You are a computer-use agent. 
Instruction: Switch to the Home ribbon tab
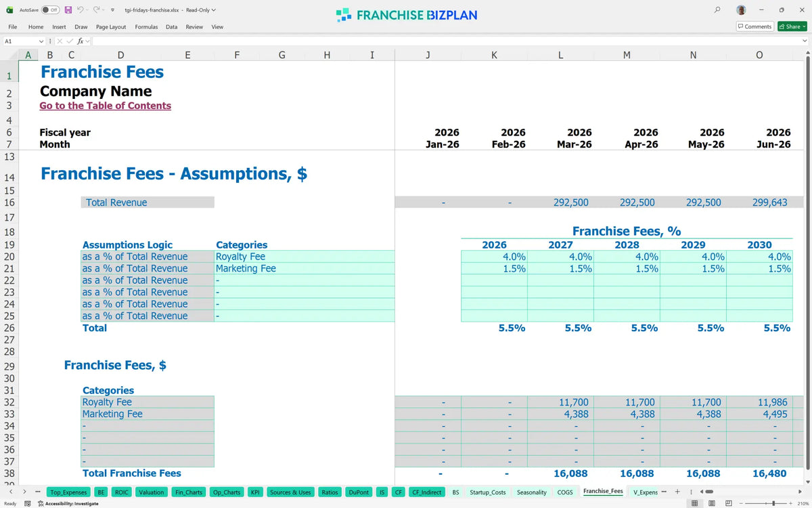(36, 27)
